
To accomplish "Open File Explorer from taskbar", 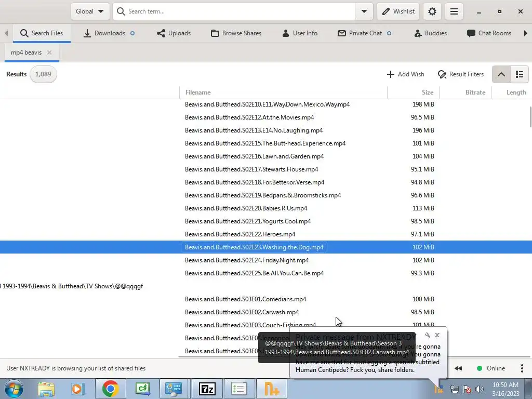I will 46,389.
